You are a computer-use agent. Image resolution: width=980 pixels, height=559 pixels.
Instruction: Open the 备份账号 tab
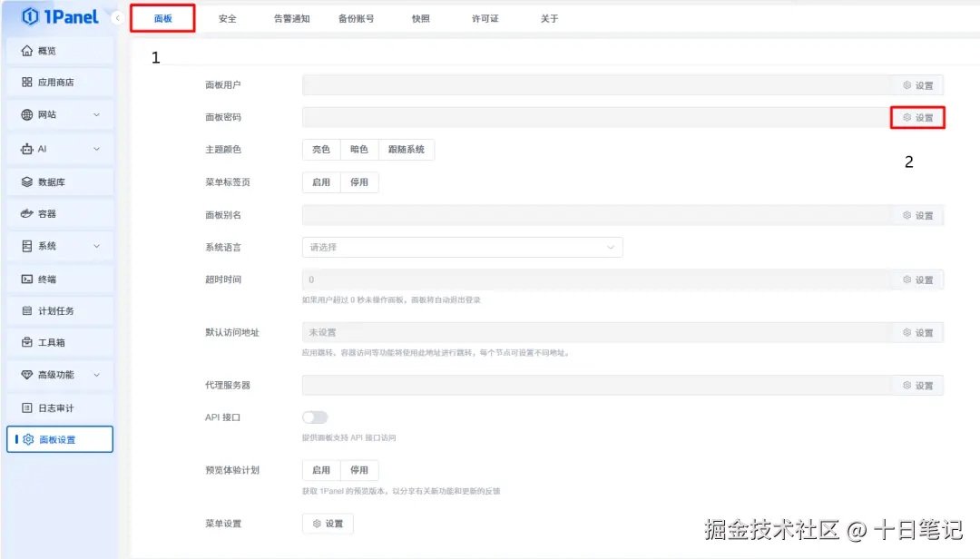pos(357,19)
